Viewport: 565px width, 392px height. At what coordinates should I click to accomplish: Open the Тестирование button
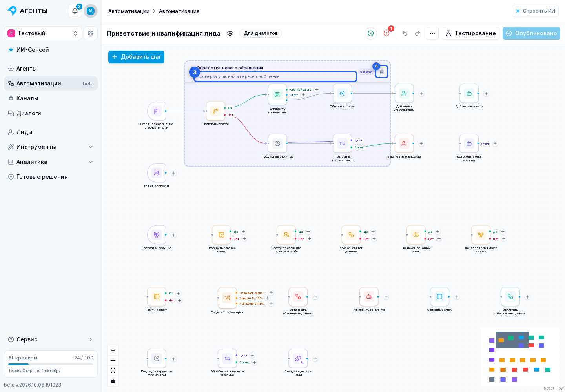coord(470,33)
